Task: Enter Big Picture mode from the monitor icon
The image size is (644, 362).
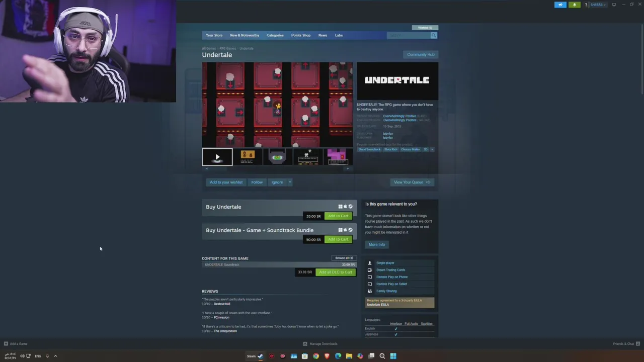Action: 614,5
